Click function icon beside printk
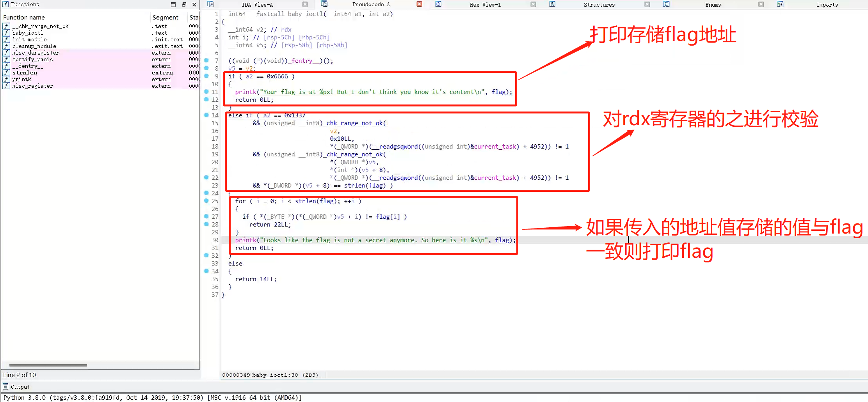 (x=6, y=79)
